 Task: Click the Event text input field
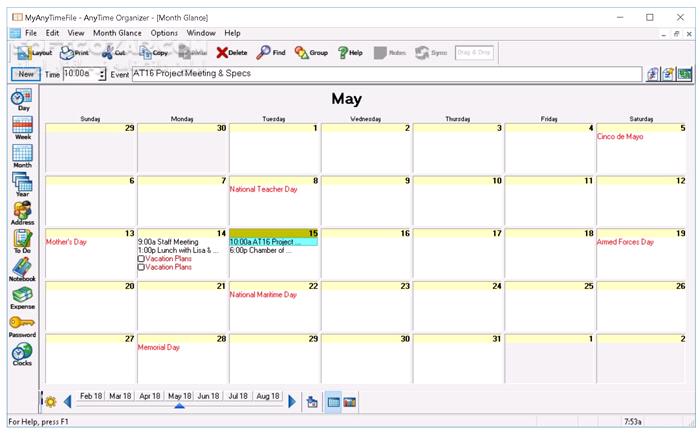(387, 74)
